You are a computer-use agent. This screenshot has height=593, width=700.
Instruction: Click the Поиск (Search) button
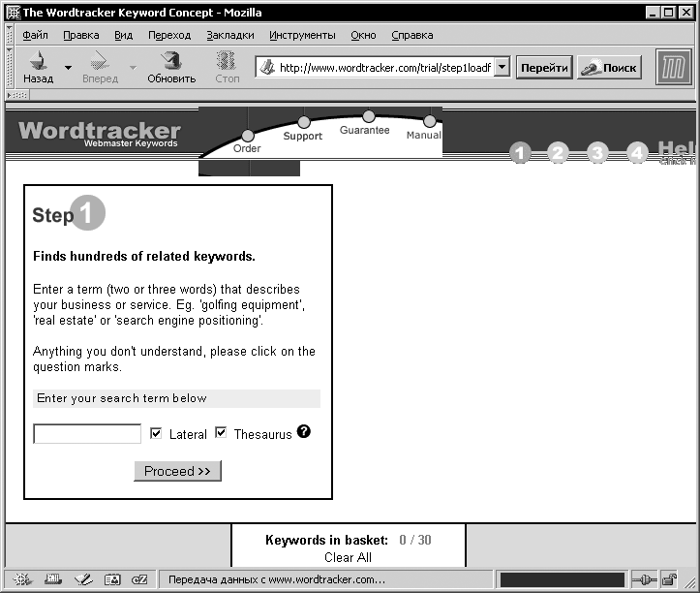609,68
